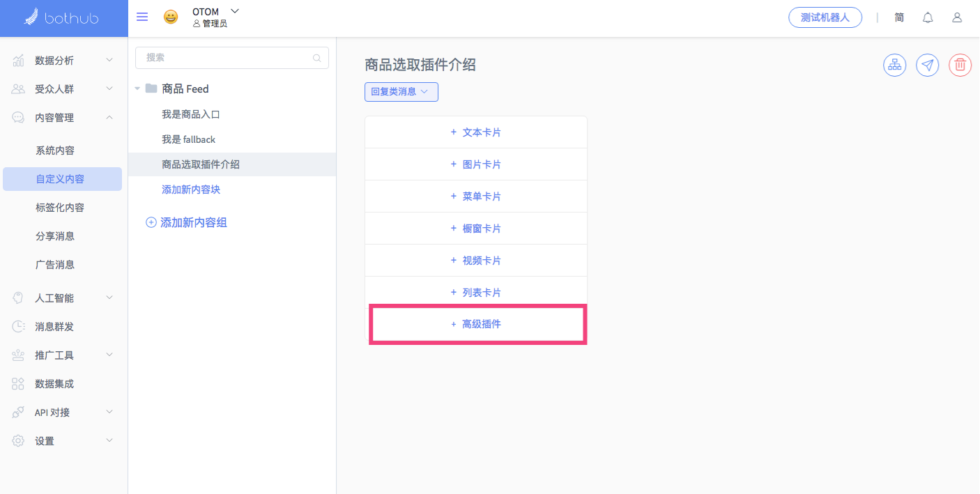Viewport: 980px width, 494px height.
Task: Click the 消息群发 clock icon
Action: pyautogui.click(x=19, y=326)
